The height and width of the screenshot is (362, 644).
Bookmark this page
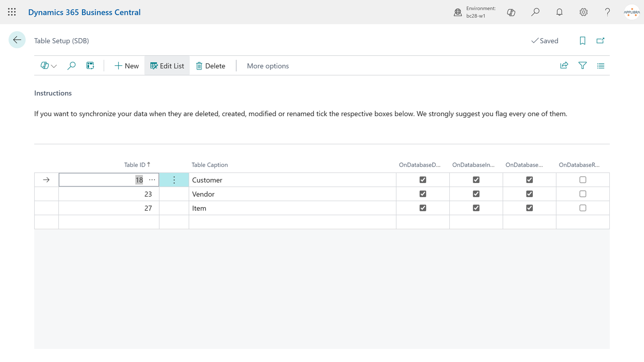click(583, 41)
